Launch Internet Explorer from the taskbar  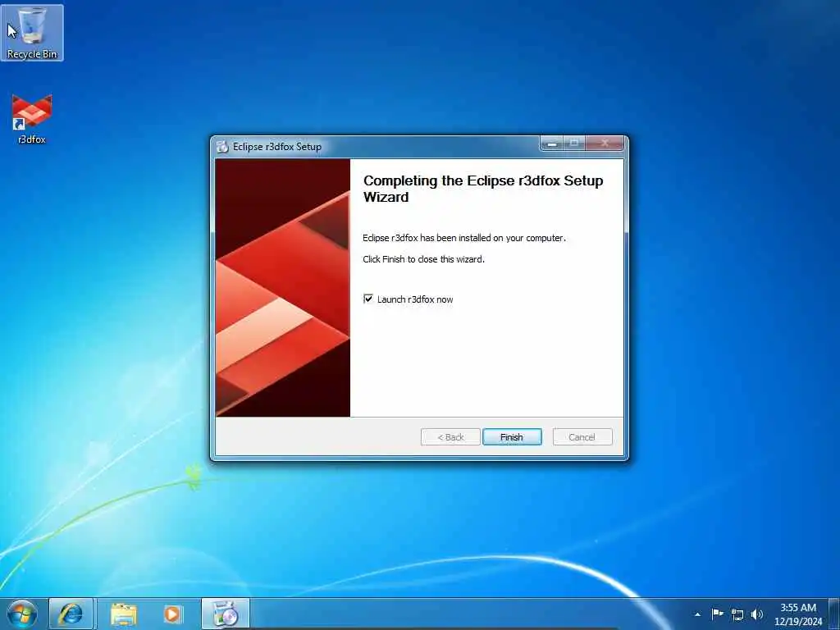click(71, 614)
